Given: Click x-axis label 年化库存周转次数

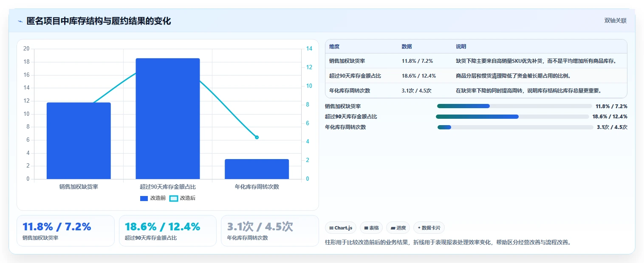Looking at the screenshot, I should point(257,187).
